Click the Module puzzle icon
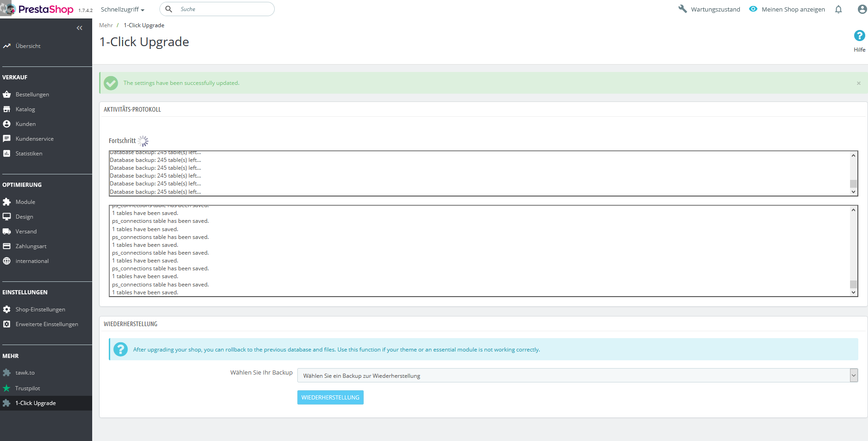 7,202
